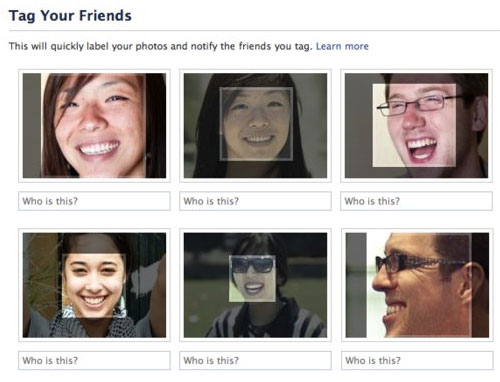
Task: Click the side-profile photo of man with glasses
Action: click(417, 285)
